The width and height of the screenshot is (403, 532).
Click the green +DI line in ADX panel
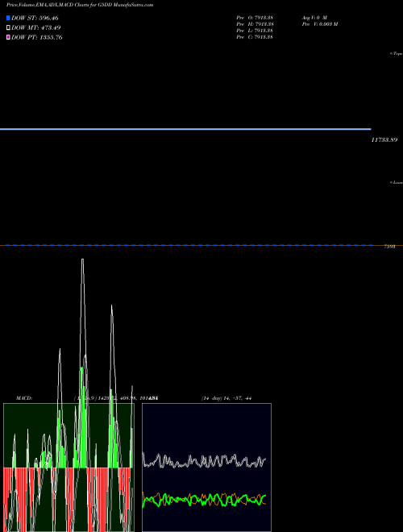coord(204,500)
